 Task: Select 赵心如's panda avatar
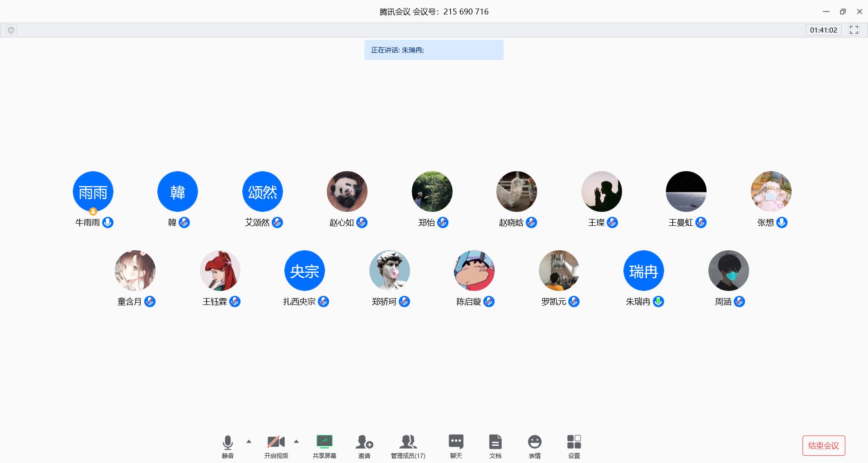click(x=347, y=192)
